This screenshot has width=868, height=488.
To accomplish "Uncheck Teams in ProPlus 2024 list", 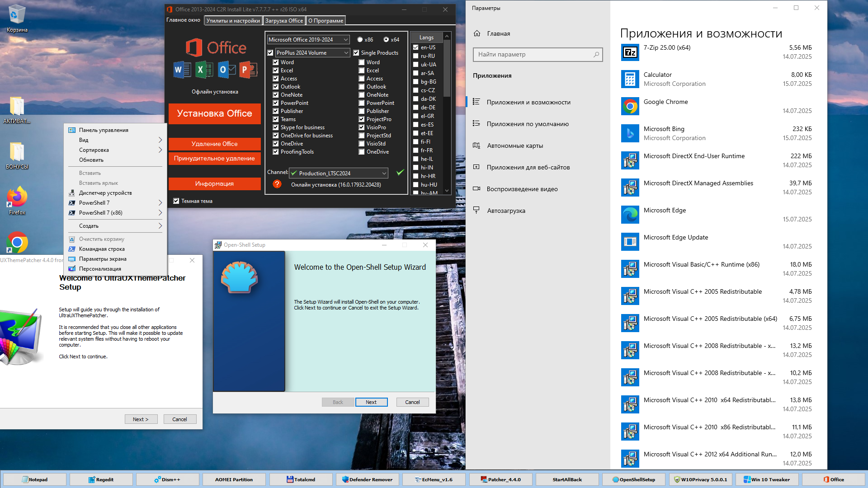I will (275, 119).
